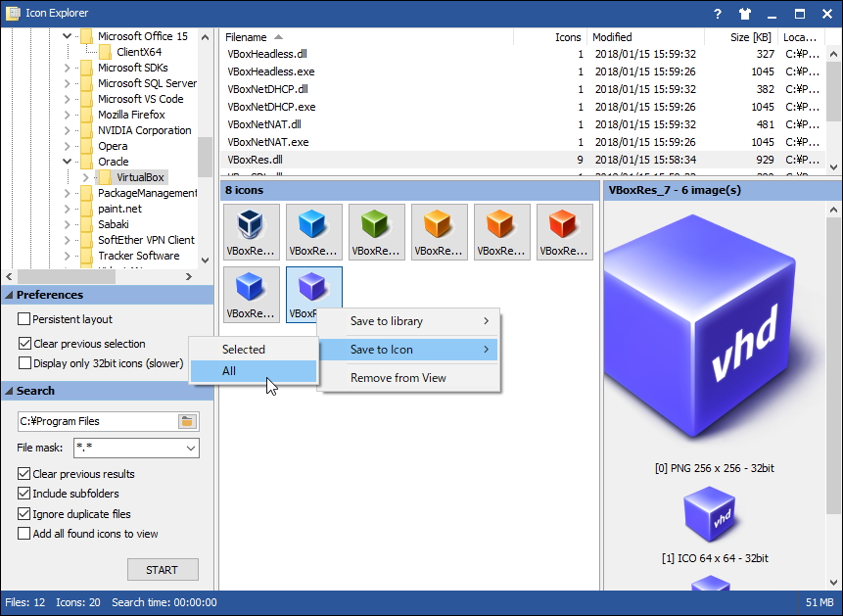
Task: Click the paint.net folder icon
Action: pyautogui.click(x=86, y=209)
